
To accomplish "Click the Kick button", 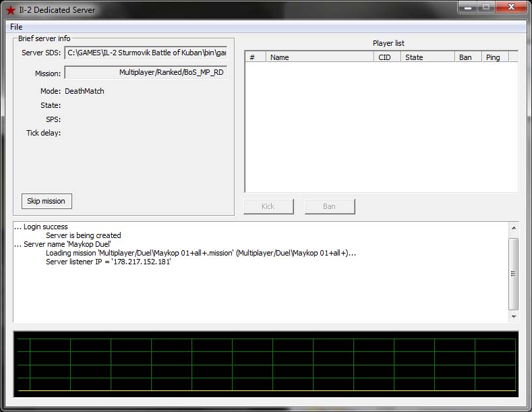I will [x=268, y=206].
